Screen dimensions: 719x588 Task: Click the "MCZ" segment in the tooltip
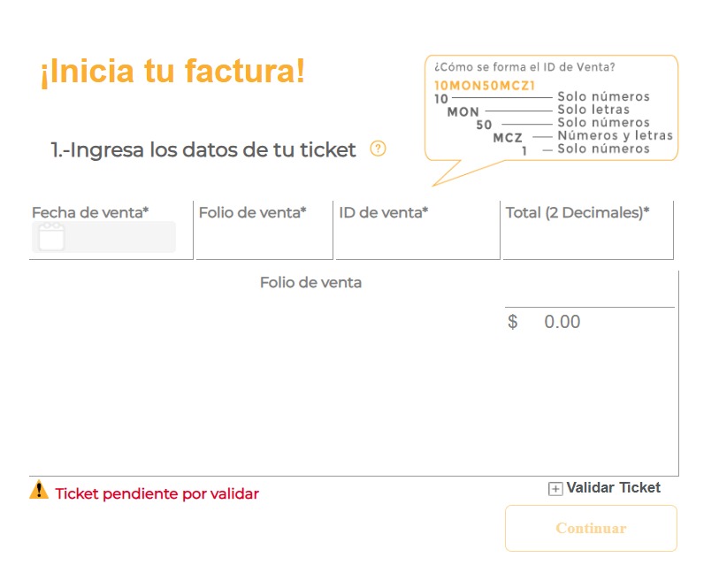coord(508,138)
